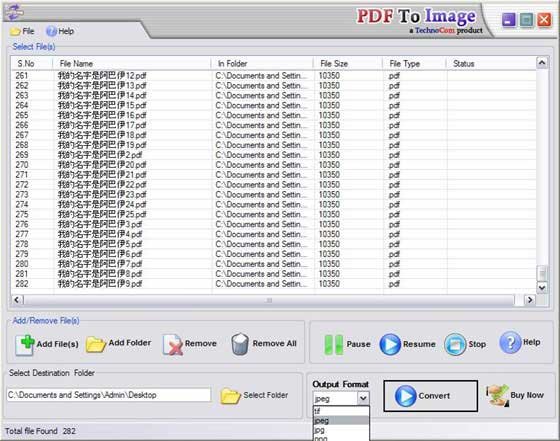Click the Status column header
The height and width of the screenshot is (441, 560).
click(x=491, y=64)
